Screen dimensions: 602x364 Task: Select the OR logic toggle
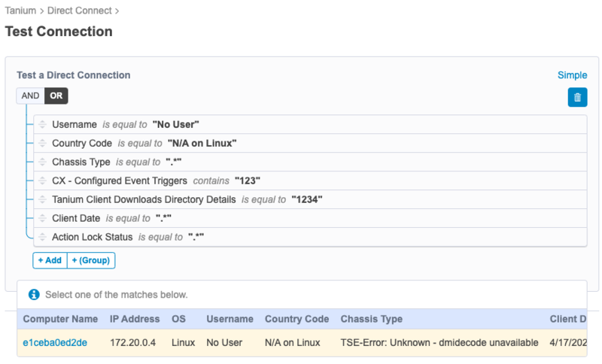(x=56, y=96)
